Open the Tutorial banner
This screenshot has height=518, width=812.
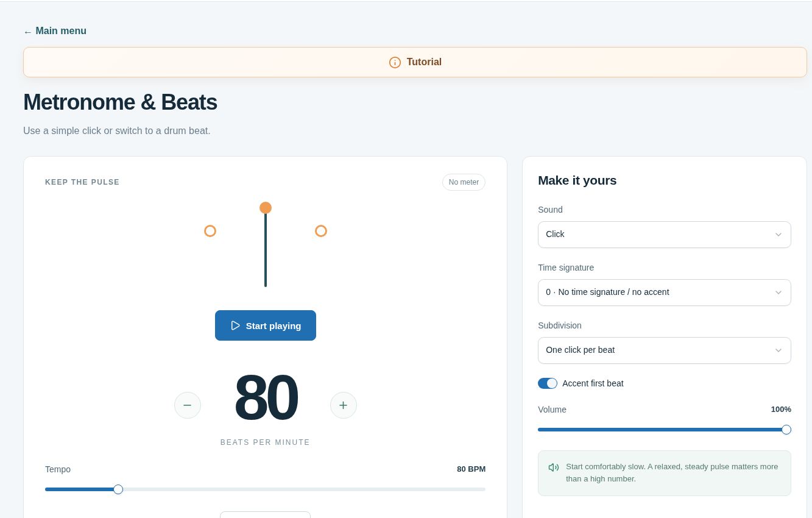tap(415, 62)
